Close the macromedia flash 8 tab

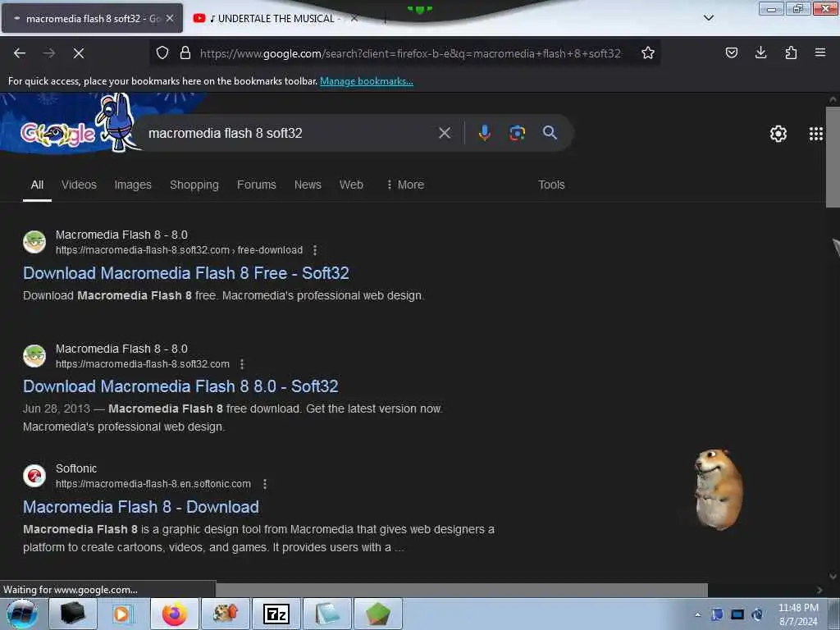[170, 18]
